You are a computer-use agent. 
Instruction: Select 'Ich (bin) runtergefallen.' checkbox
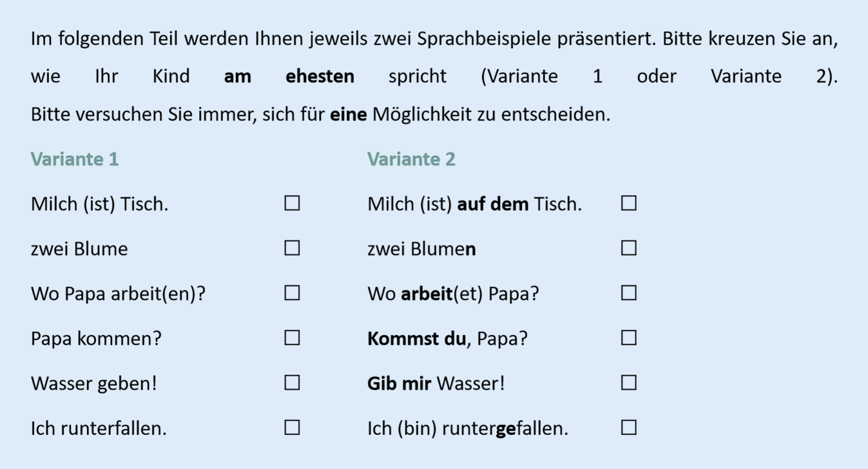(x=629, y=427)
